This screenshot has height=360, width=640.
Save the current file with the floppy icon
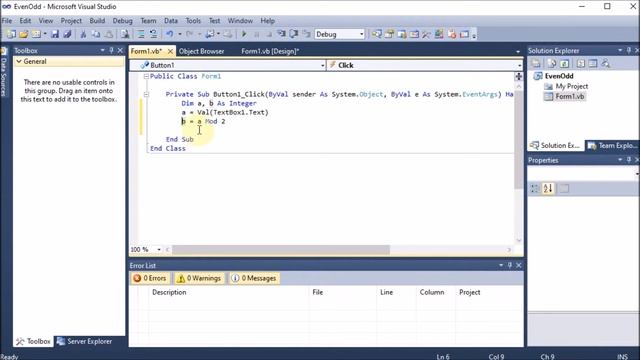coord(55,34)
